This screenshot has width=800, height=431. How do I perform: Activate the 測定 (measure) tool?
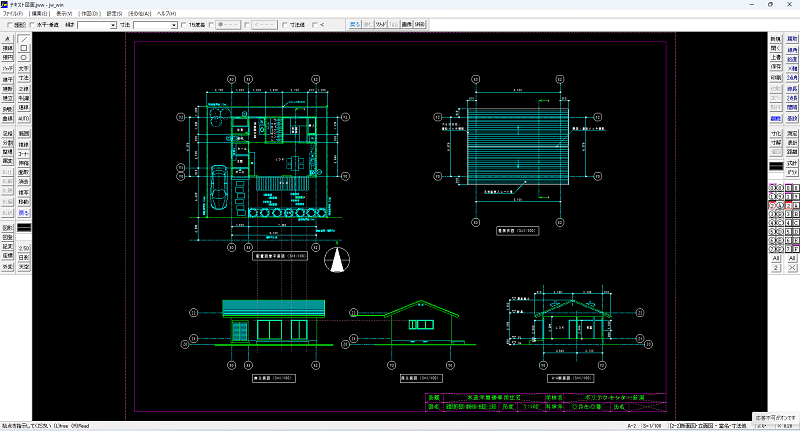click(792, 134)
